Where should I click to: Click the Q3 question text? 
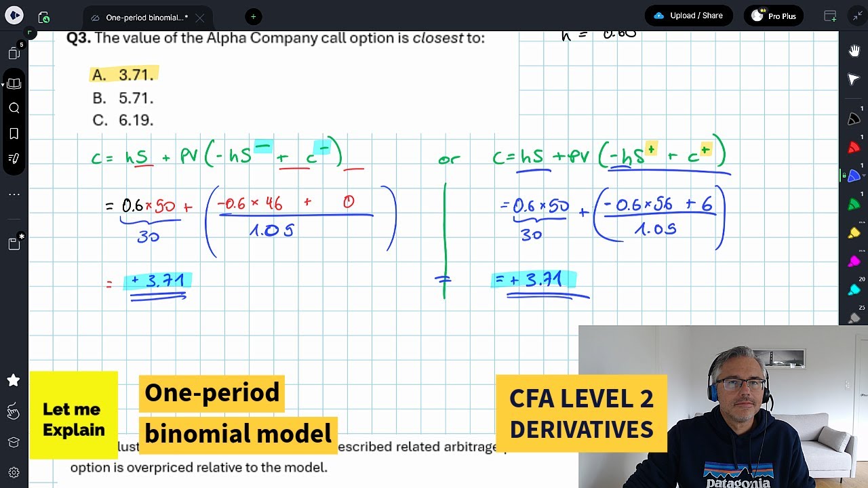click(x=275, y=38)
